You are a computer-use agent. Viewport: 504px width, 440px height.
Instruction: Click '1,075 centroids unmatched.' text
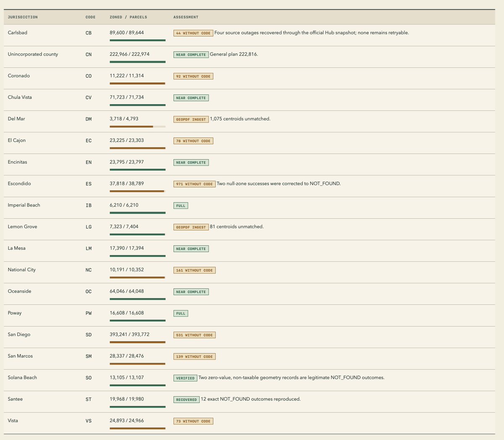coord(240,119)
